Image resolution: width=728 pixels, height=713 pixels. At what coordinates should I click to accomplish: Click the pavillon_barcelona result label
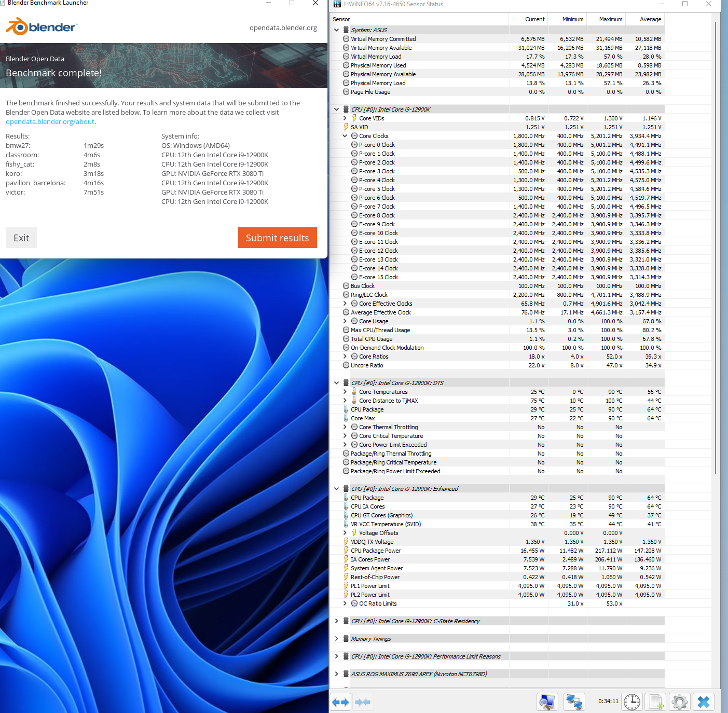tap(36, 183)
